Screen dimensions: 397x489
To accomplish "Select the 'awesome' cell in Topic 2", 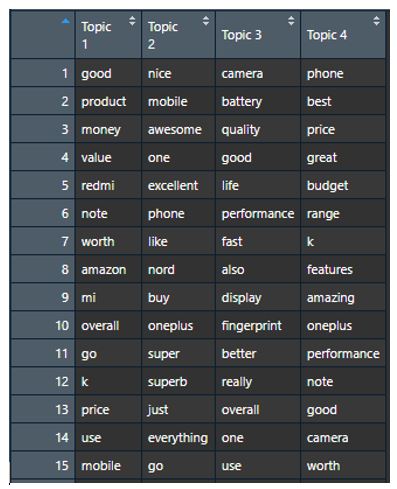I will click(x=178, y=129).
